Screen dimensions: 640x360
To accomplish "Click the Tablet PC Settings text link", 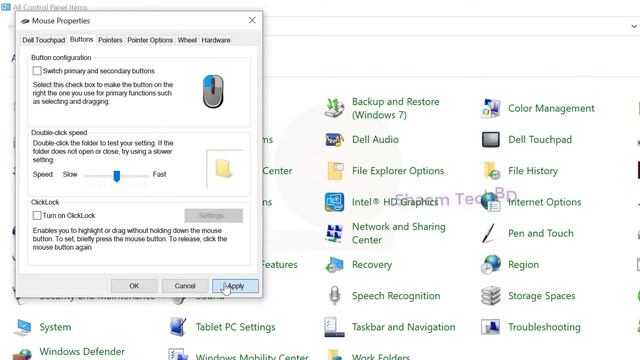I will point(236,327).
